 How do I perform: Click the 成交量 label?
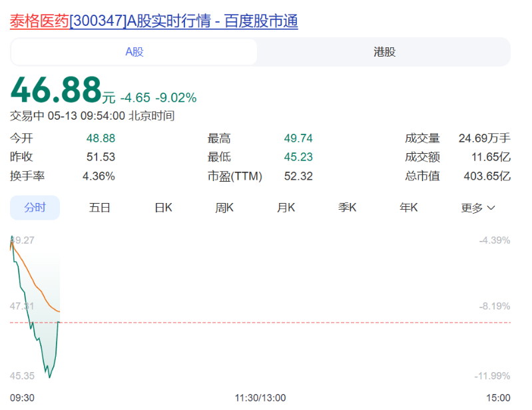click(x=422, y=138)
